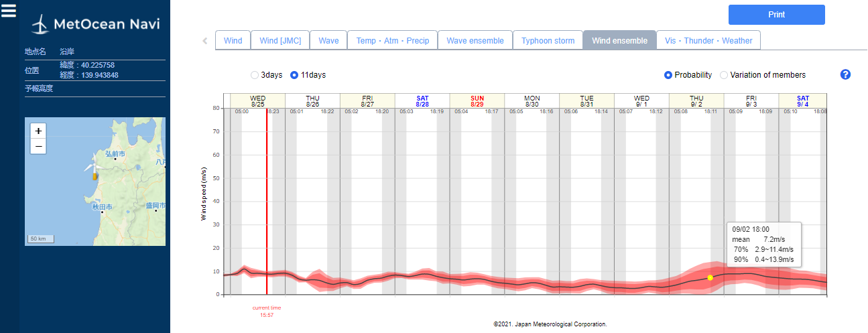Open the Vis・Thunder・Weather tab
868x333 pixels.
(x=708, y=40)
